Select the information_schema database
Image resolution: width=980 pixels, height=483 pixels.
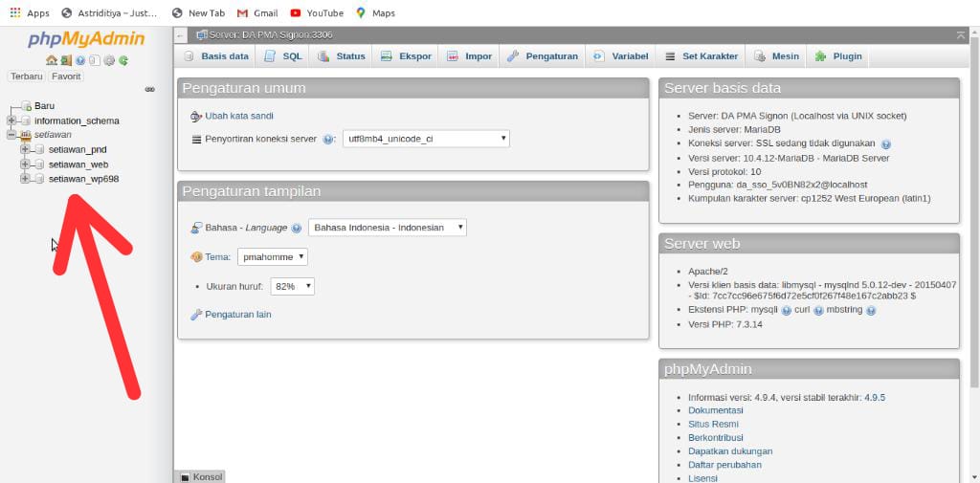[77, 121]
